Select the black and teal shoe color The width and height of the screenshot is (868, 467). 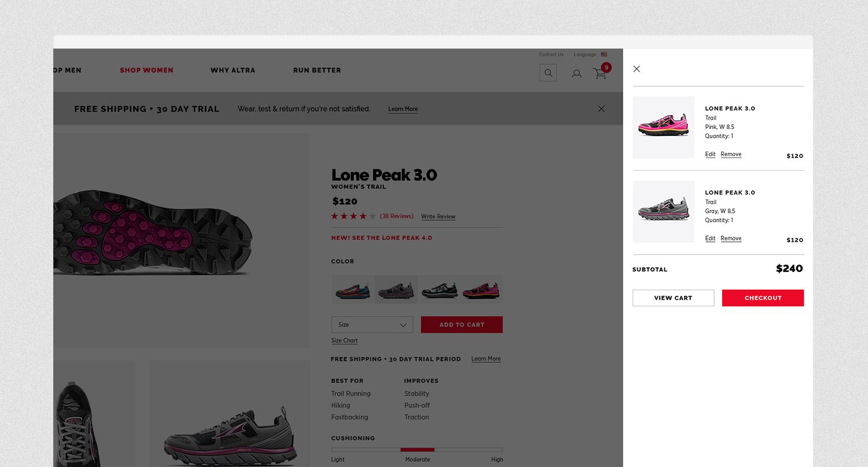(439, 289)
